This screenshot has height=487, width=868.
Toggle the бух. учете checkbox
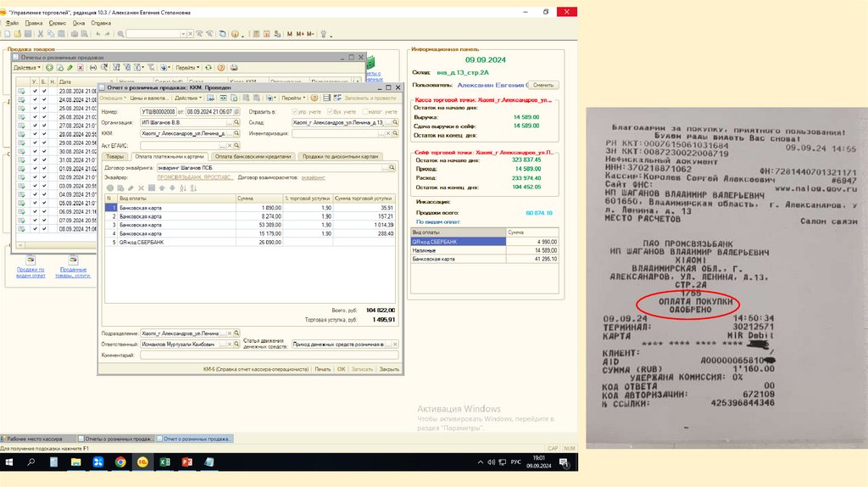click(x=329, y=112)
